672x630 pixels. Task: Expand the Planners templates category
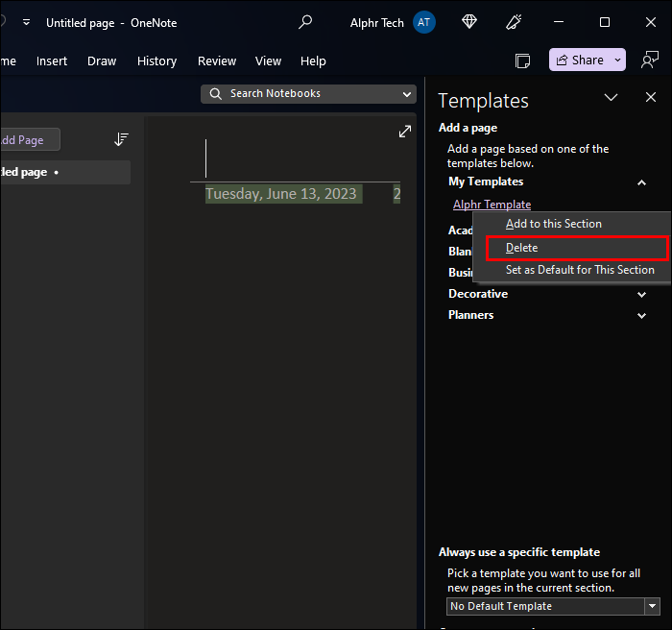[641, 315]
